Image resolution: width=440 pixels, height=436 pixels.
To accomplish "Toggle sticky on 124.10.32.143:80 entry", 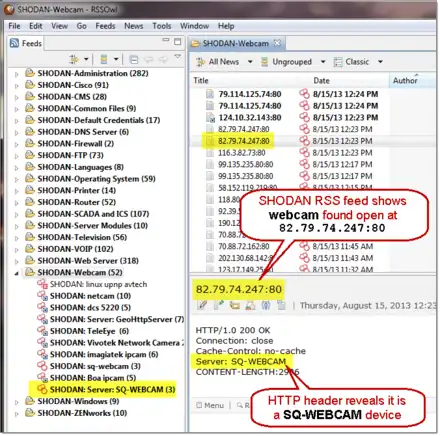I will pyautogui.click(x=304, y=117).
